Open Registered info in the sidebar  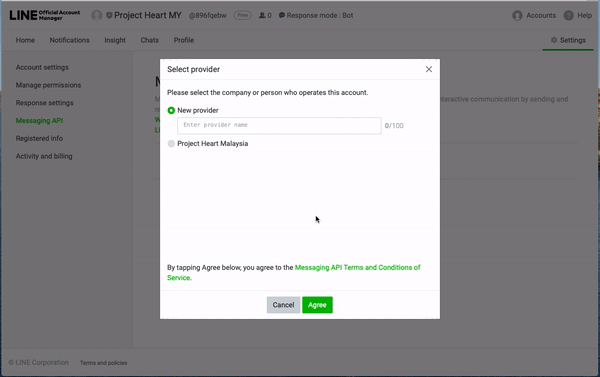(x=39, y=138)
